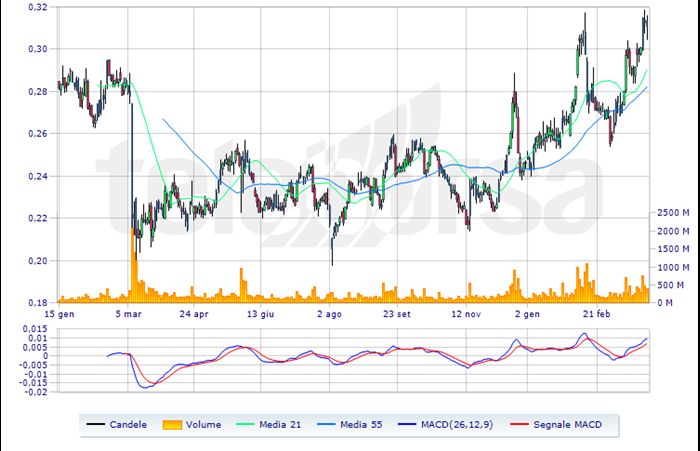Click the 2 ago date axis label
Screen dimensions: 700x451
pyautogui.click(x=329, y=313)
